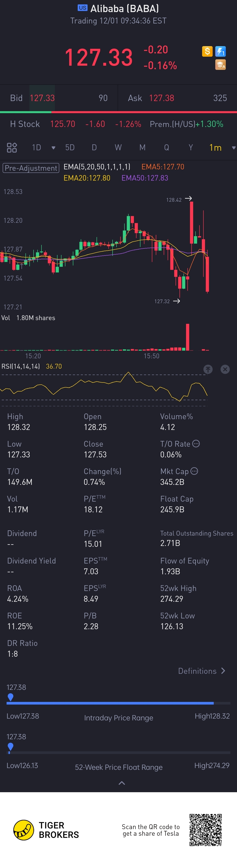This screenshot has width=237, height=868.
Task: Tap the QR code image
Action: (x=205, y=830)
